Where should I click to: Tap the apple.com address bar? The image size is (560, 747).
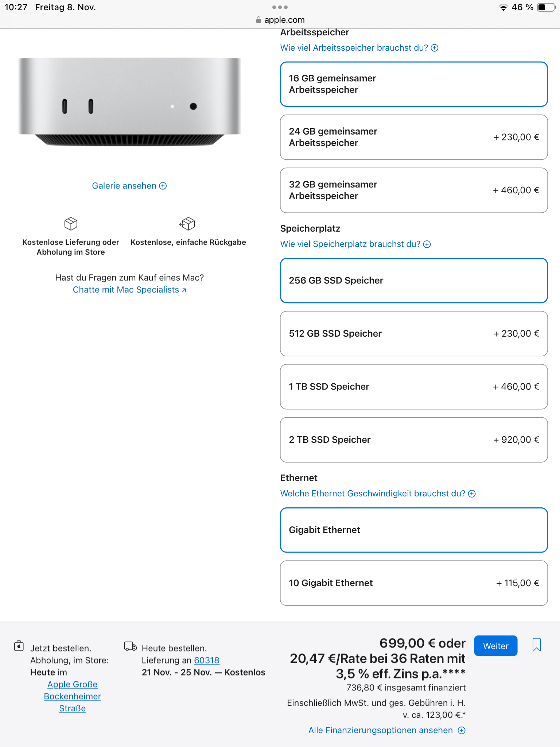pos(280,20)
